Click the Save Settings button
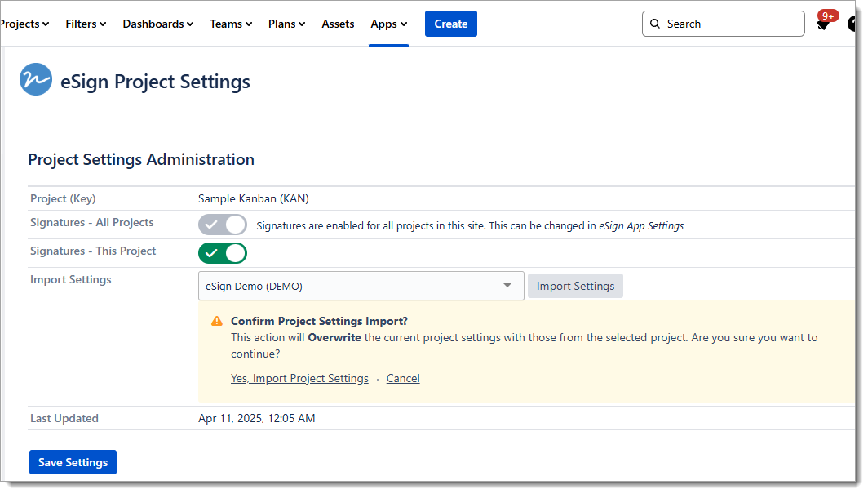The width and height of the screenshot is (868, 494). coord(73,462)
